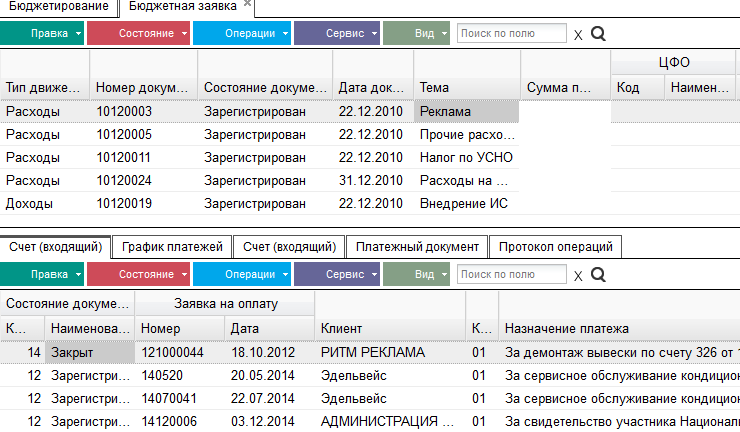Click the ЦФО Наименование column header
Viewport: 740px width, 432px height.
click(x=700, y=88)
